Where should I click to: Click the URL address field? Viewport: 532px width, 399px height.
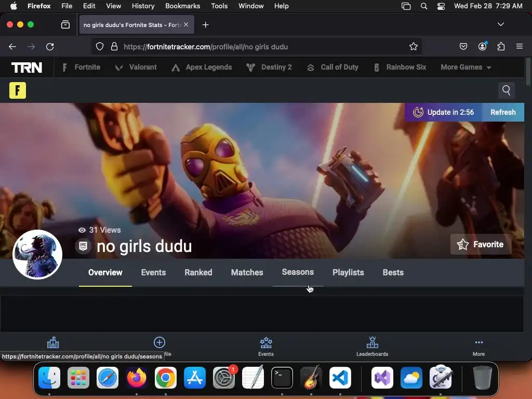coord(257,46)
